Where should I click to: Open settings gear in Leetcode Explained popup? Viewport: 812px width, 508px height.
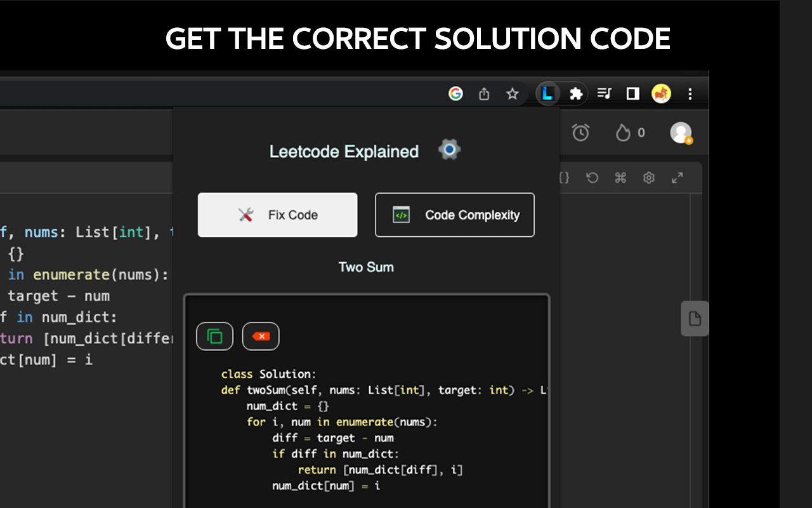(449, 150)
